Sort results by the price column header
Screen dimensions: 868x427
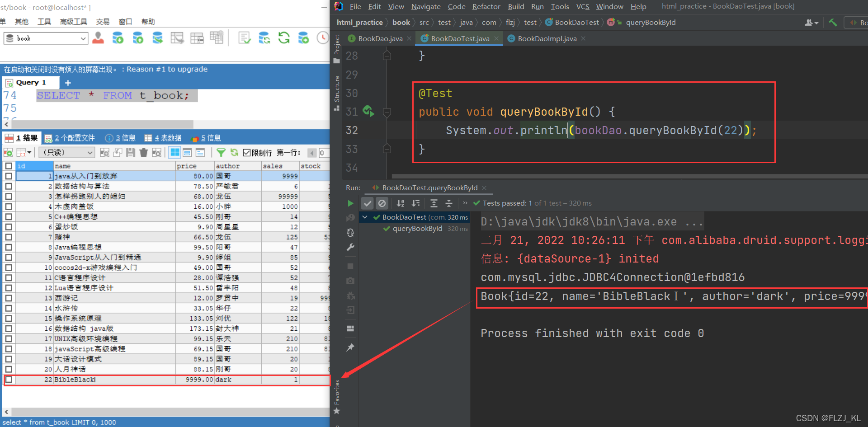(x=195, y=166)
